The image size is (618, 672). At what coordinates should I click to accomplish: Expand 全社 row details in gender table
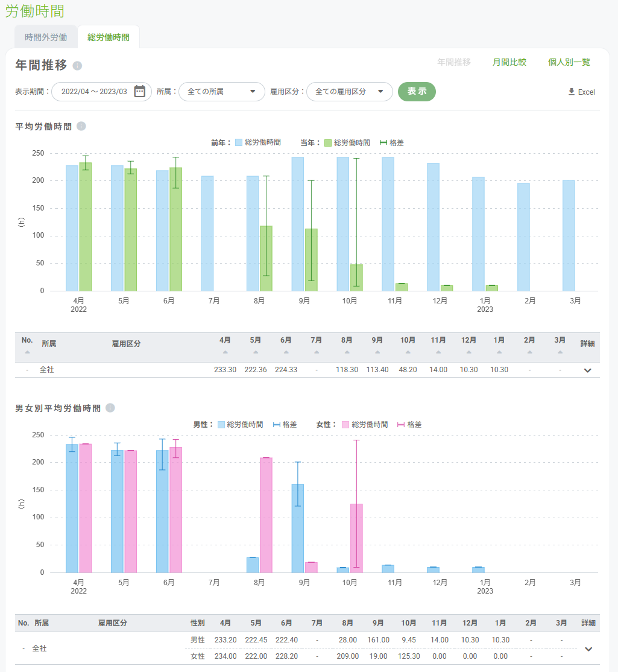coord(588,649)
